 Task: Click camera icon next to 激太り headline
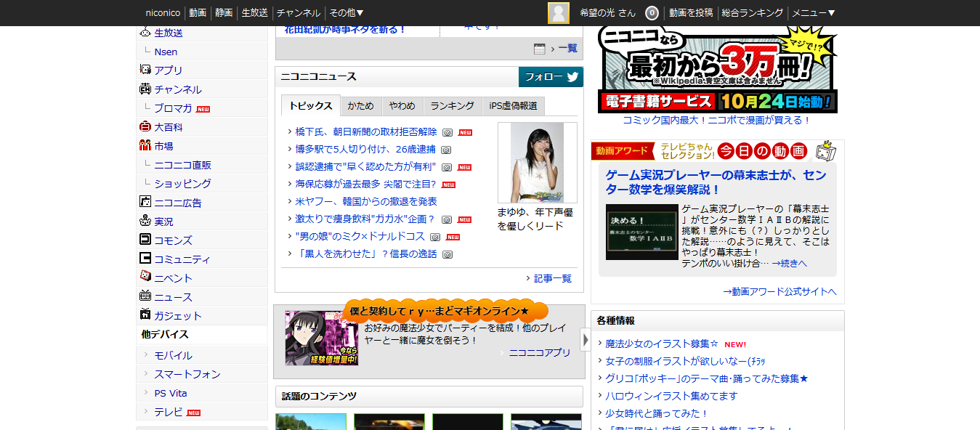pos(447,219)
